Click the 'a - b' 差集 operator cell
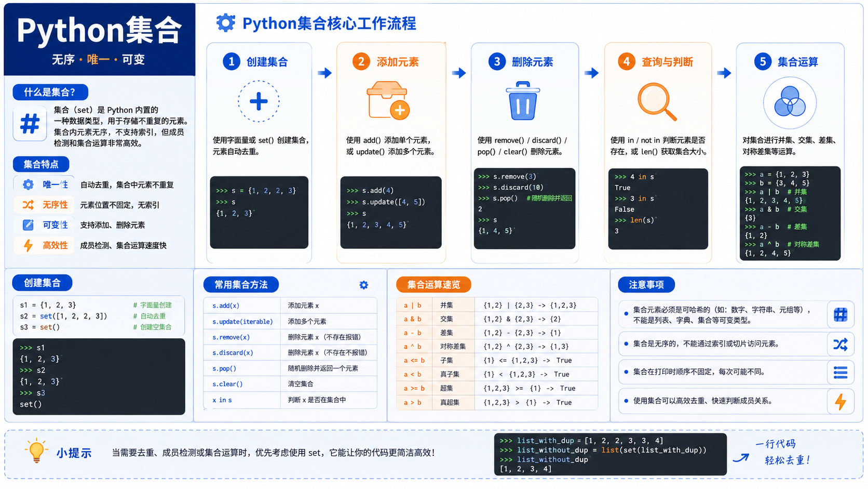This screenshot has height=489, width=868. coord(415,333)
